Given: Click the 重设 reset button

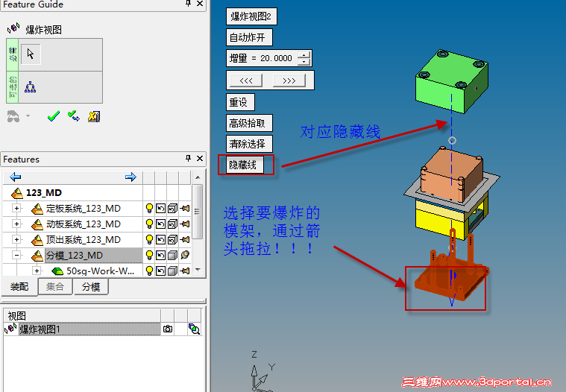Looking at the screenshot, I should click(240, 102).
